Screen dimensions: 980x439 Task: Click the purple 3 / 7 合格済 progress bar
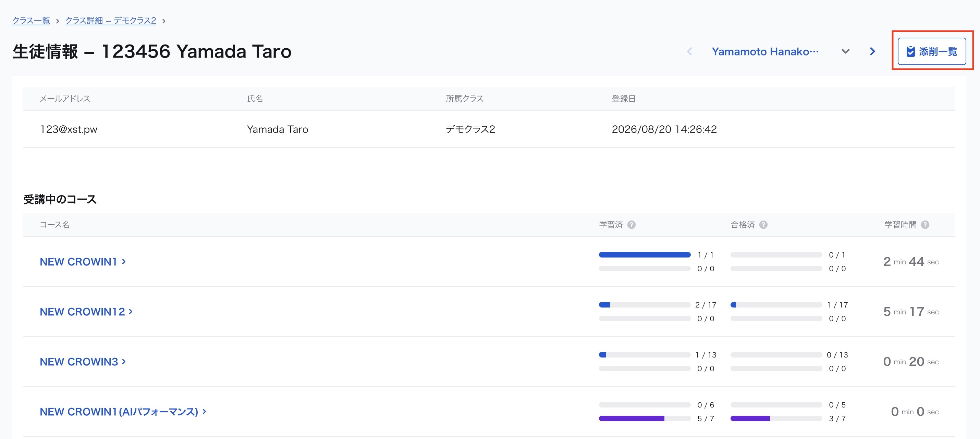(776, 418)
